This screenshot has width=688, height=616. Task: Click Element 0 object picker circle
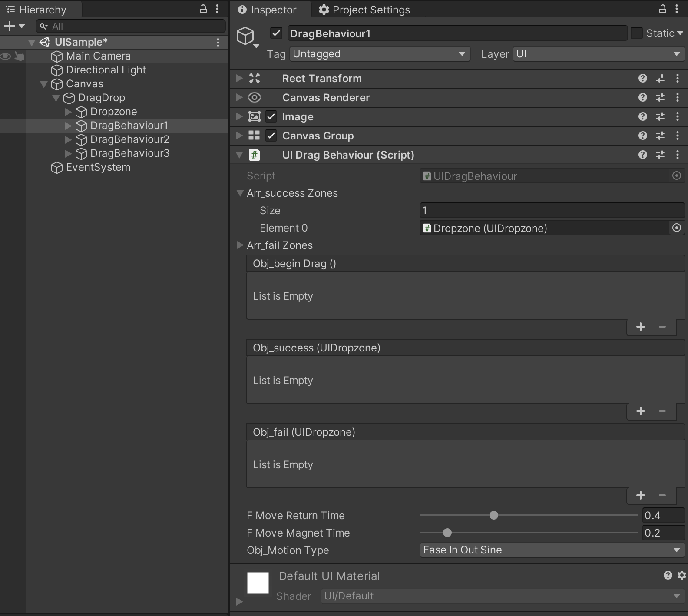tap(677, 228)
